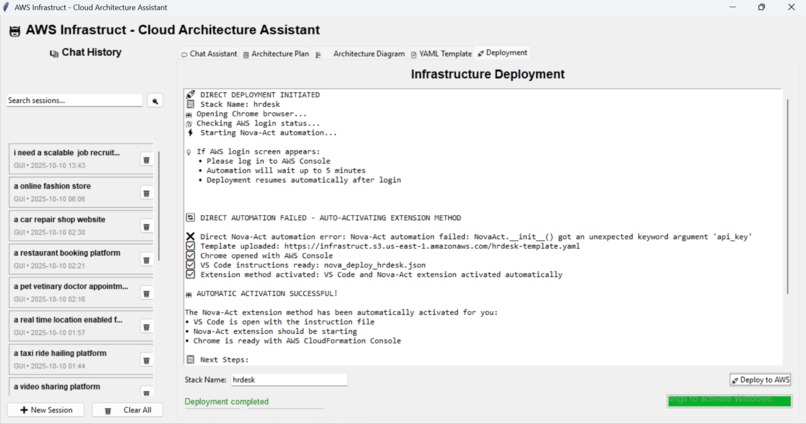Open the Architecture Diagram tab
The width and height of the screenshot is (806, 424).
(x=360, y=53)
